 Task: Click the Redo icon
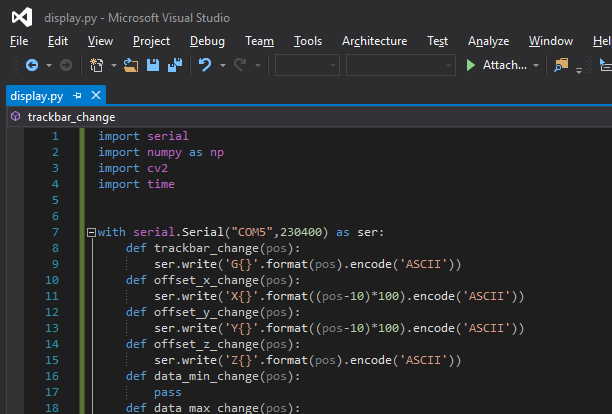click(240, 65)
